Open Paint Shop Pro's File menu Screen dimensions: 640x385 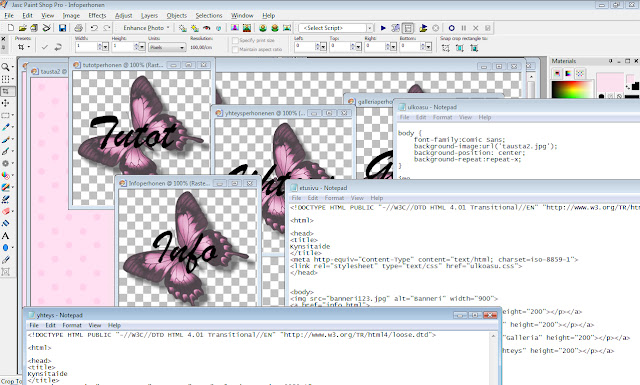coord(9,16)
